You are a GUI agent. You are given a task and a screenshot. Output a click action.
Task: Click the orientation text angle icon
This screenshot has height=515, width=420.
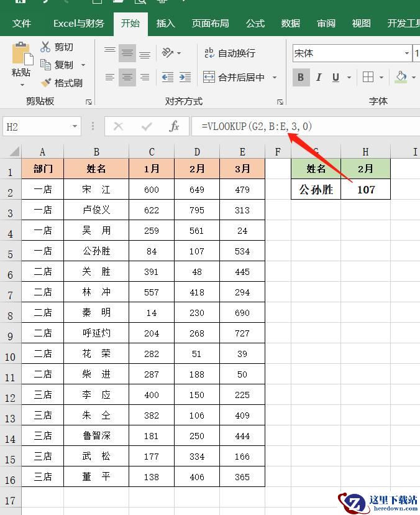[x=167, y=52]
